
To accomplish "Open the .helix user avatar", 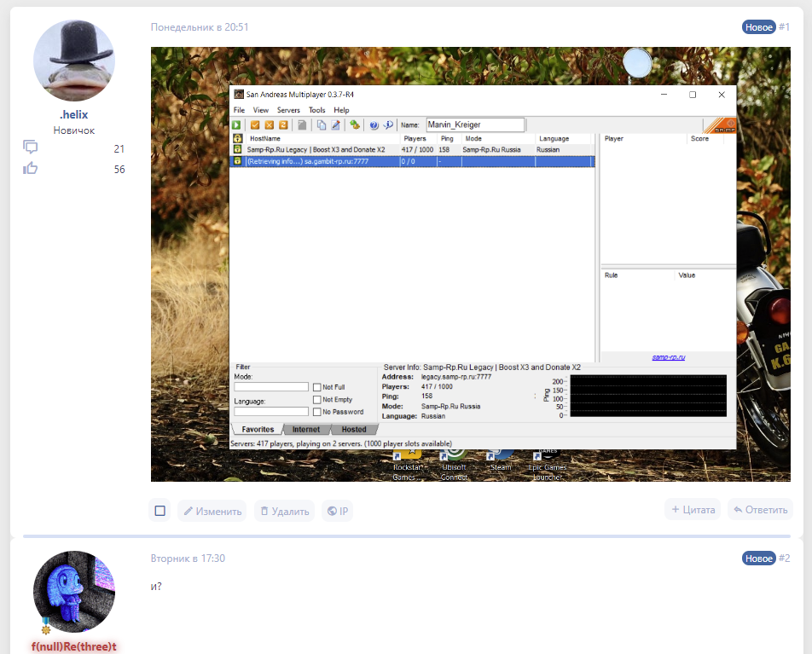I will tap(73, 61).
